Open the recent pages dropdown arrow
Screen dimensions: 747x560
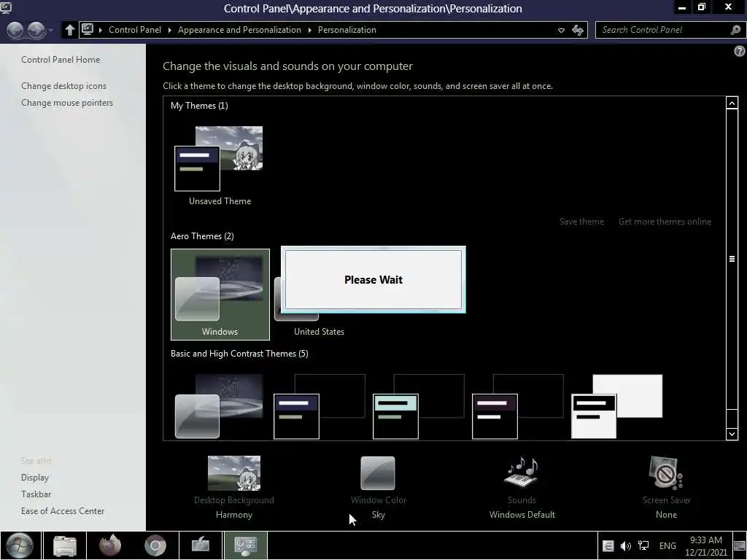pos(51,31)
